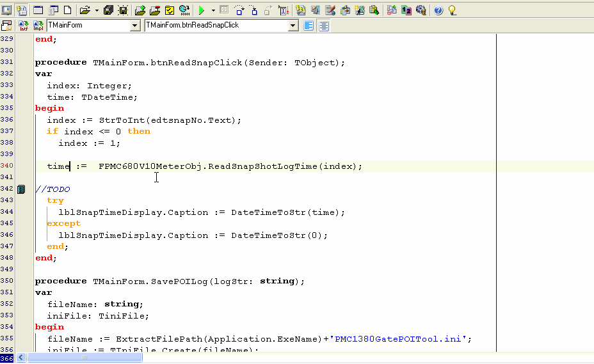
Task: Click Remove file from project icon
Action: click(154, 10)
